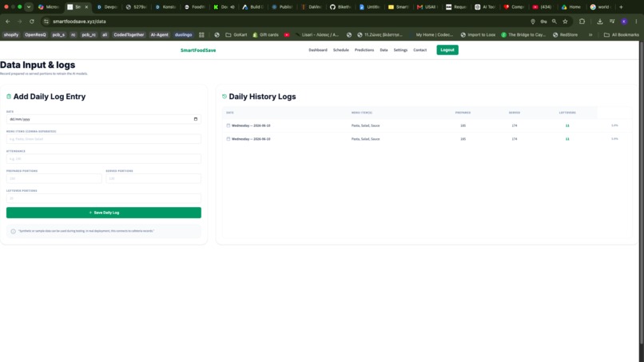Close the active SmartFoodSave tab
644x362 pixels.
pos(86,7)
